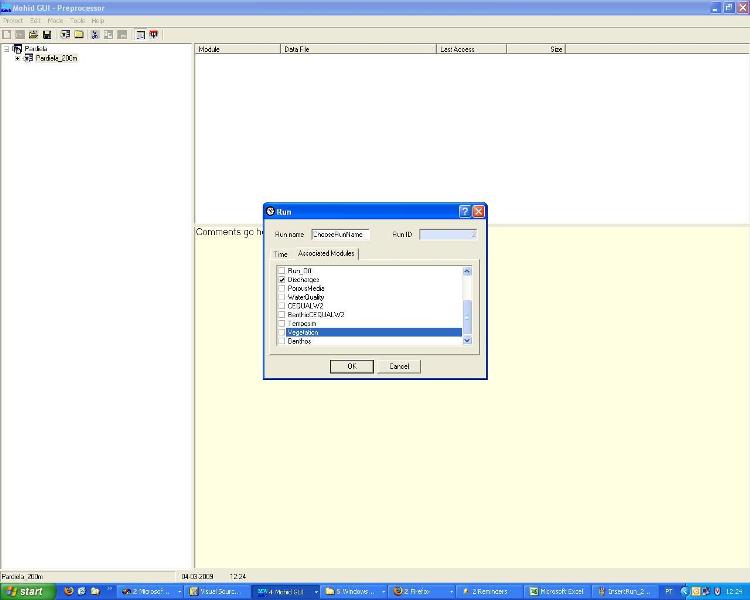Cancel the Run dialog
Image resolution: width=750 pixels, height=600 pixels.
tap(399, 366)
